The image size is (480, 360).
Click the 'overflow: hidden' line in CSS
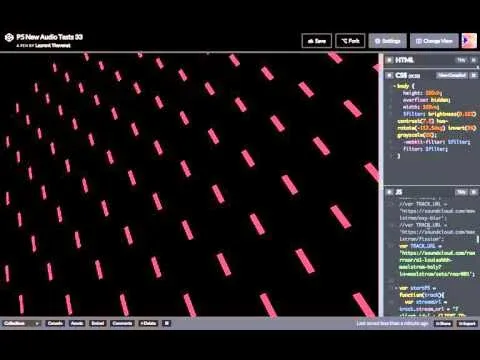[426, 100]
